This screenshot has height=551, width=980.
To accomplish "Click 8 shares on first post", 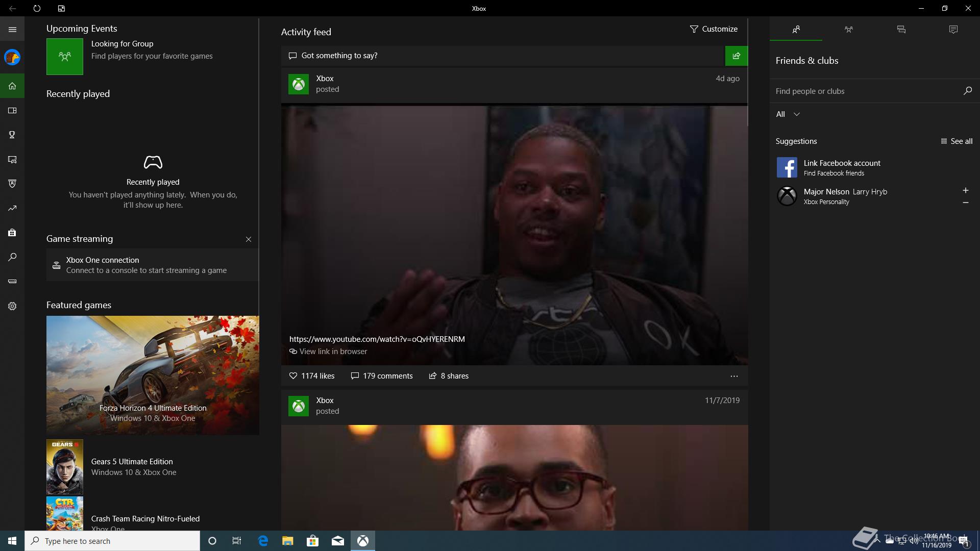I will pyautogui.click(x=449, y=376).
